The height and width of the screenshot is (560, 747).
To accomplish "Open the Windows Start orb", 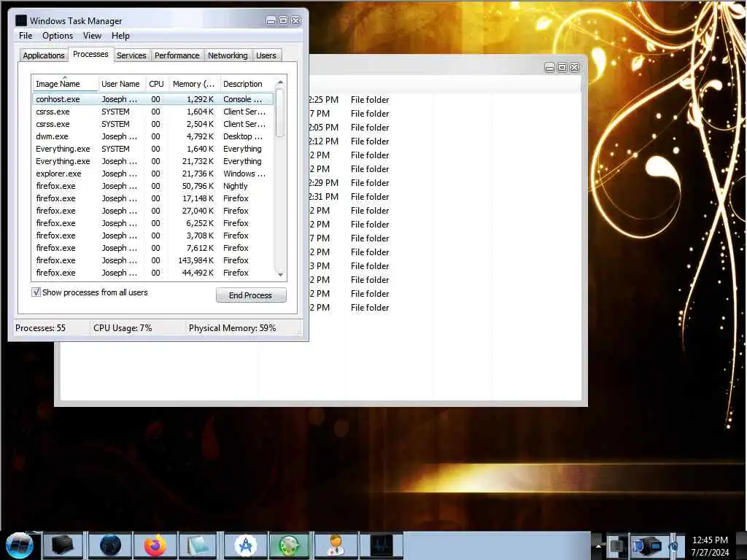I will point(19,545).
